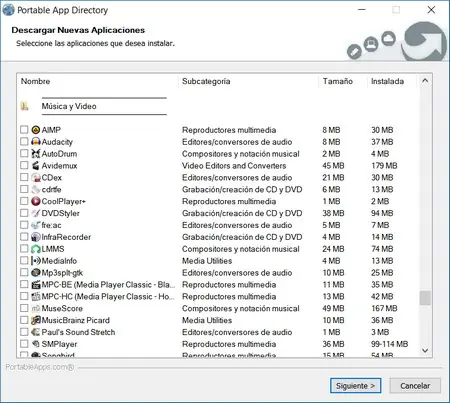Click the Avidemux app icon
The height and width of the screenshot is (403, 450).
pyautogui.click(x=36, y=165)
